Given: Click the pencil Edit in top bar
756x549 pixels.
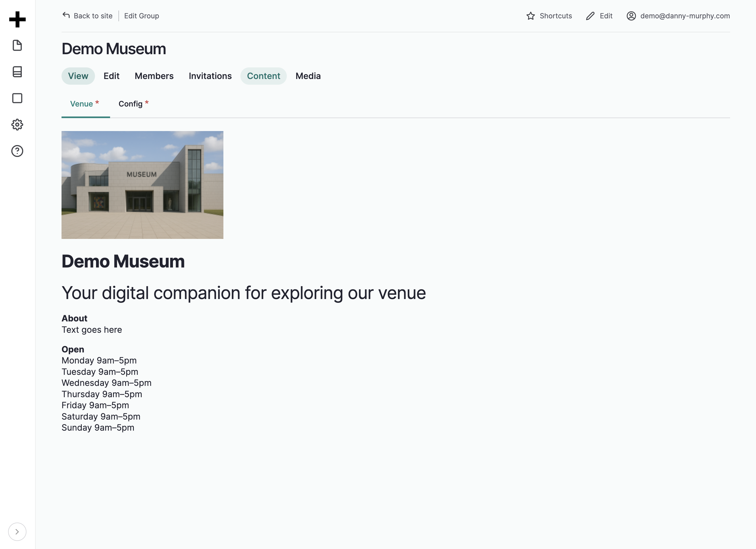Looking at the screenshot, I should pos(599,16).
